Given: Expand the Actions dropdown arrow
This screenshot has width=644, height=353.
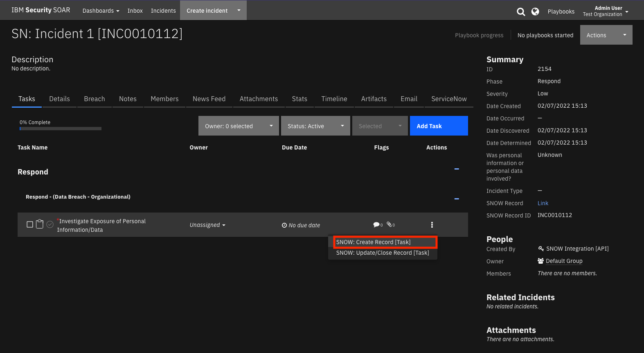Looking at the screenshot, I should click(625, 35).
